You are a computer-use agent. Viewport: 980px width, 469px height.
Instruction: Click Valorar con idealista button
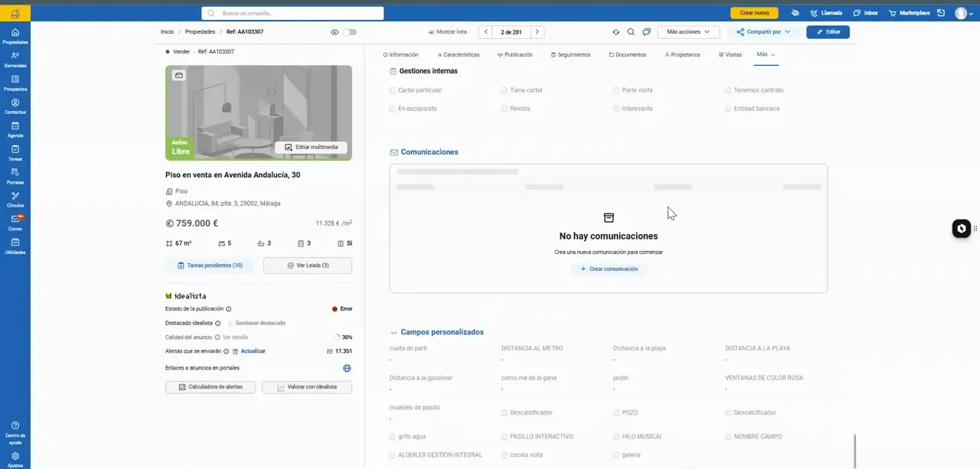click(x=307, y=387)
